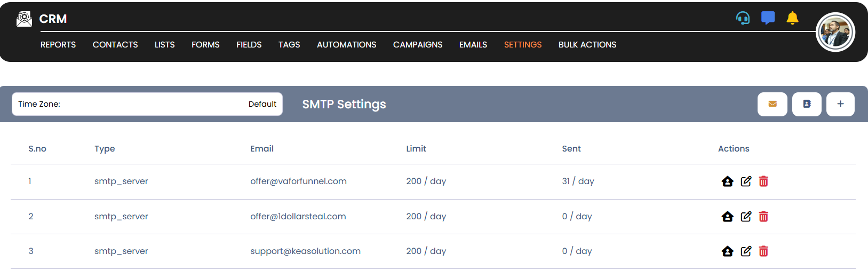The image size is (868, 270).
Task: Switch to the Reports section
Action: pos(58,45)
